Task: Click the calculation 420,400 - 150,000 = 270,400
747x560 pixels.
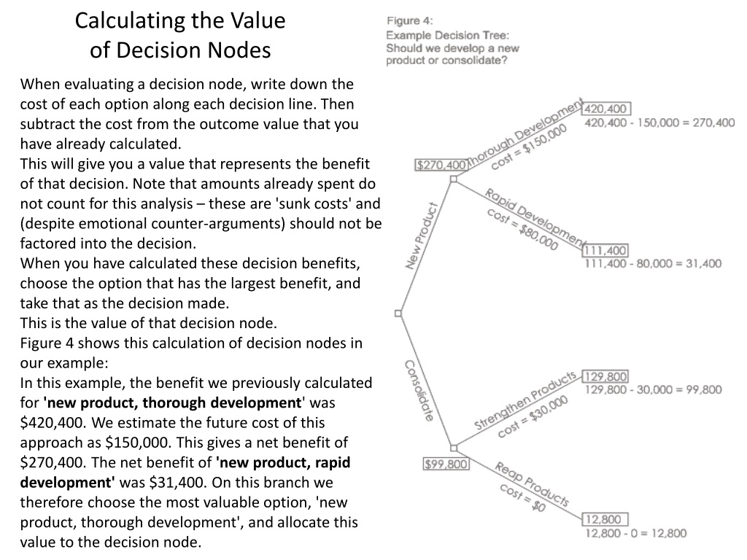Action: pos(659,122)
